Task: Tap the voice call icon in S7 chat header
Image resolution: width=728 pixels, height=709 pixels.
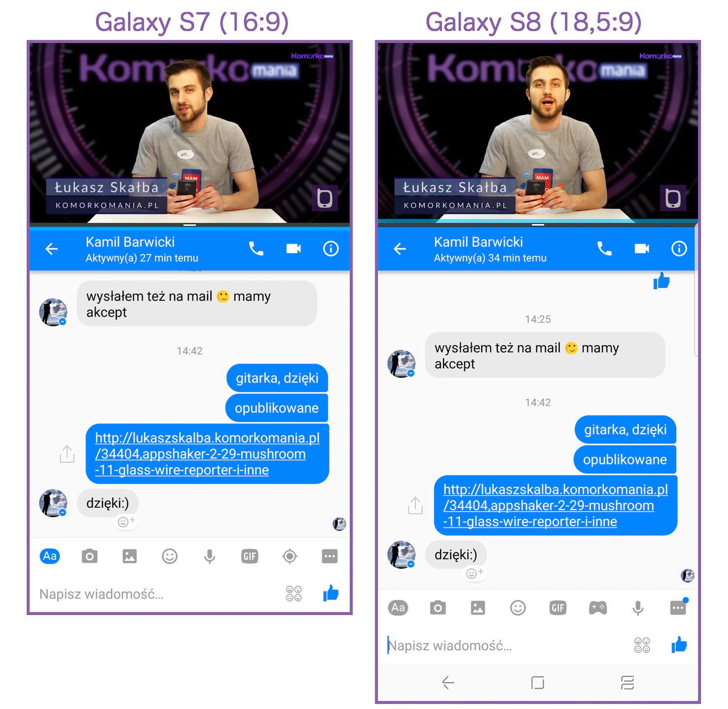Action: pyautogui.click(x=256, y=249)
